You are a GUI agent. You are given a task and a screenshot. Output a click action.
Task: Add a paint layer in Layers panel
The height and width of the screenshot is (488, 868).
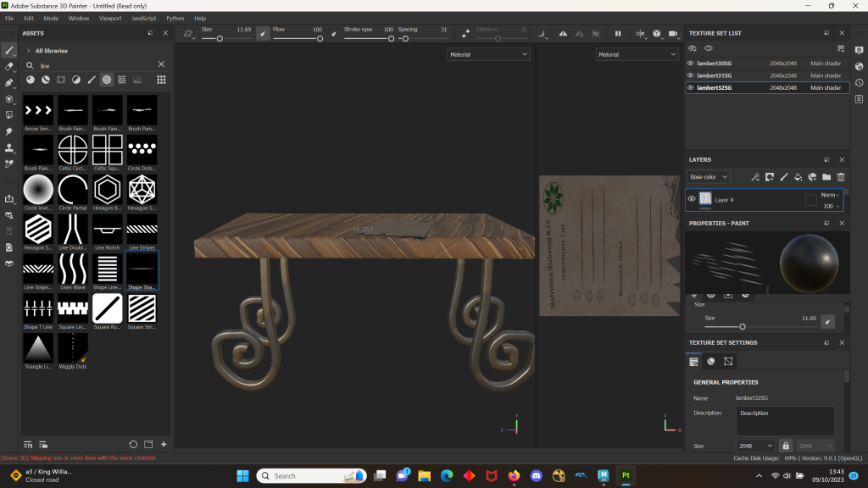[x=784, y=177]
